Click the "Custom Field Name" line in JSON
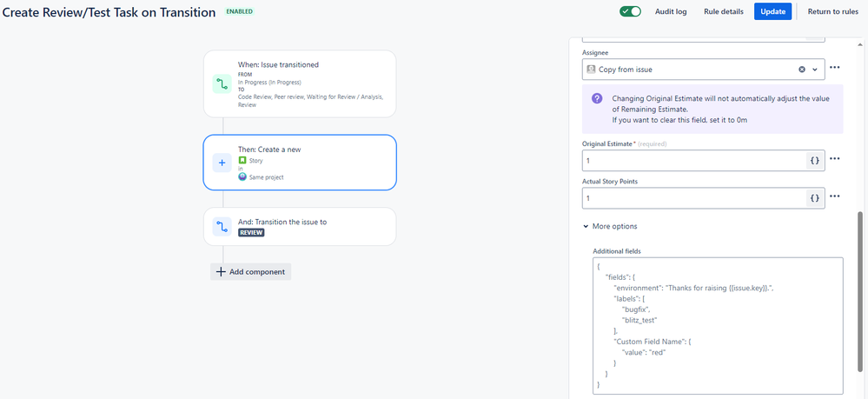Screen dimensions: 868x399 [x=653, y=342]
